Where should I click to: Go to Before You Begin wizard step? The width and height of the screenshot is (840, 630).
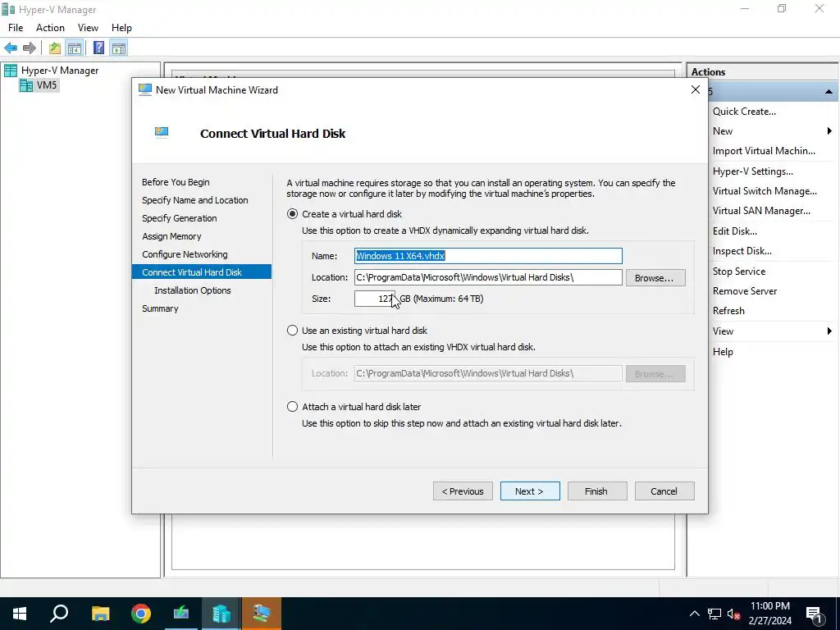pos(176,182)
